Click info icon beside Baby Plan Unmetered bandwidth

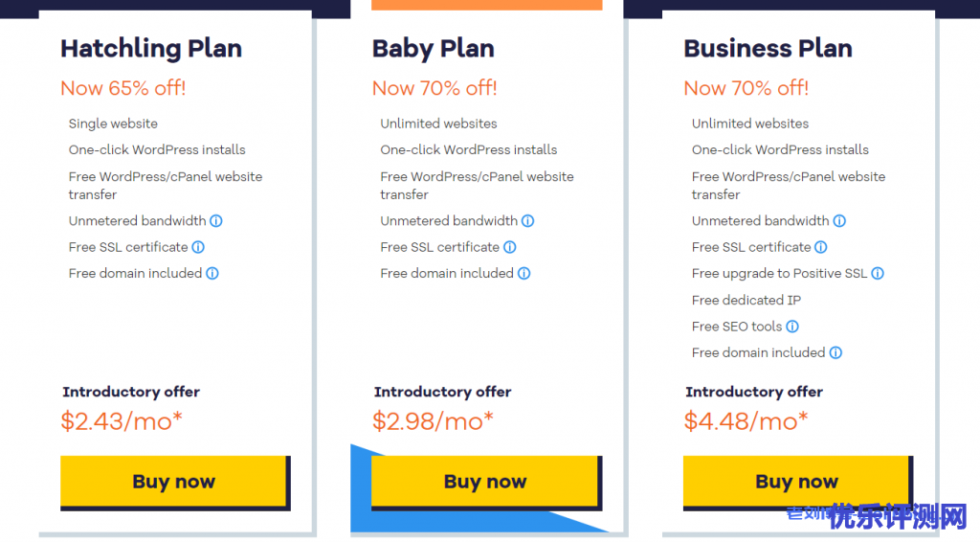point(528,221)
